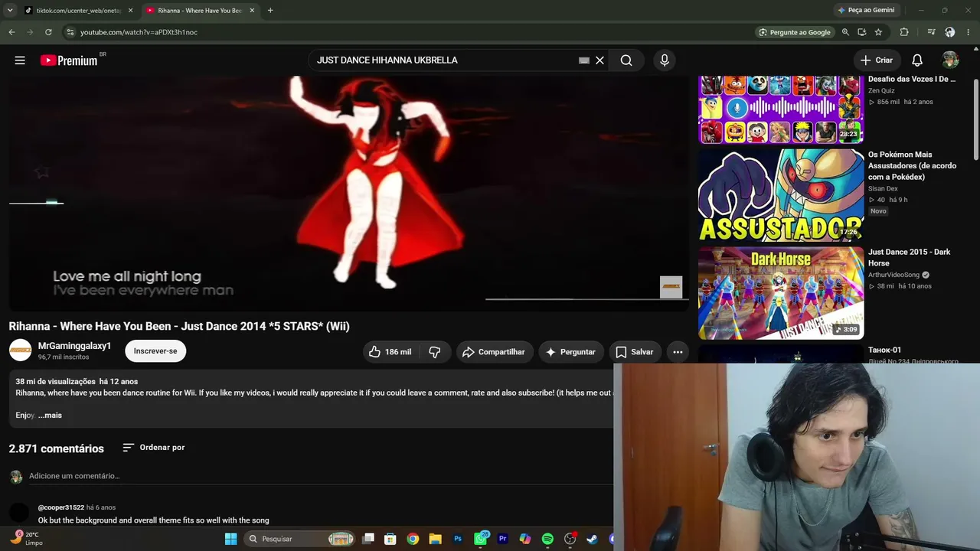Click the Perguntar button
This screenshot has height=551, width=980.
[570, 352]
